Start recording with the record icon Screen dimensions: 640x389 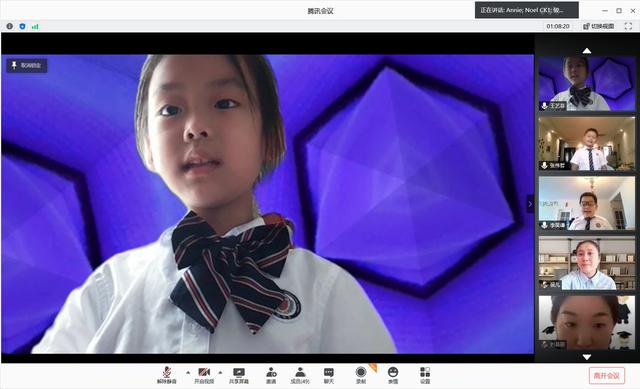(x=361, y=375)
